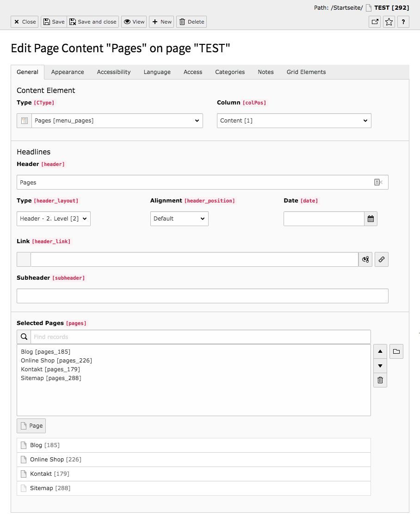Toggle header field value picker icon
Screen dimensions: 420x516
pos(378,182)
